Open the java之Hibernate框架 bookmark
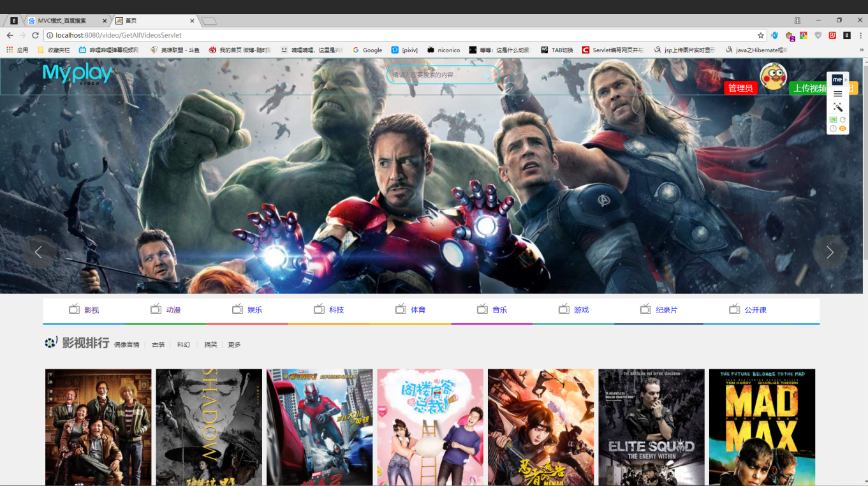 point(756,50)
